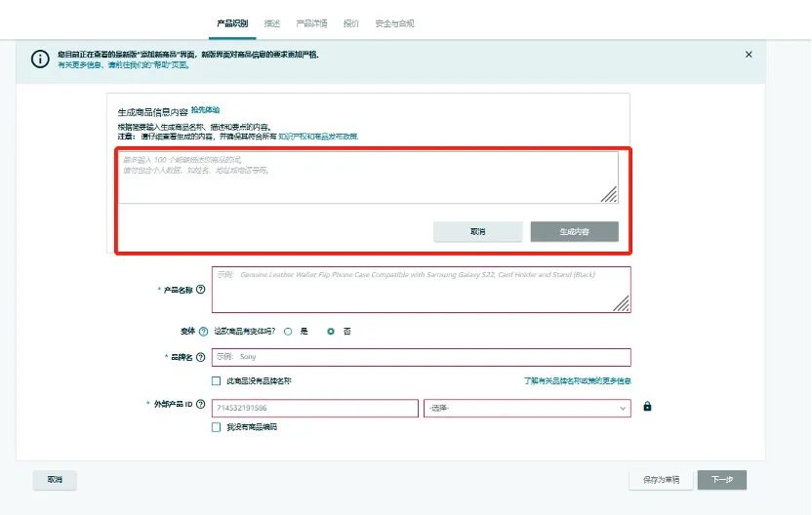The height and width of the screenshot is (515, 812).
Task: Tick the 我没有商品编码 checkbox
Action: pyautogui.click(x=216, y=427)
